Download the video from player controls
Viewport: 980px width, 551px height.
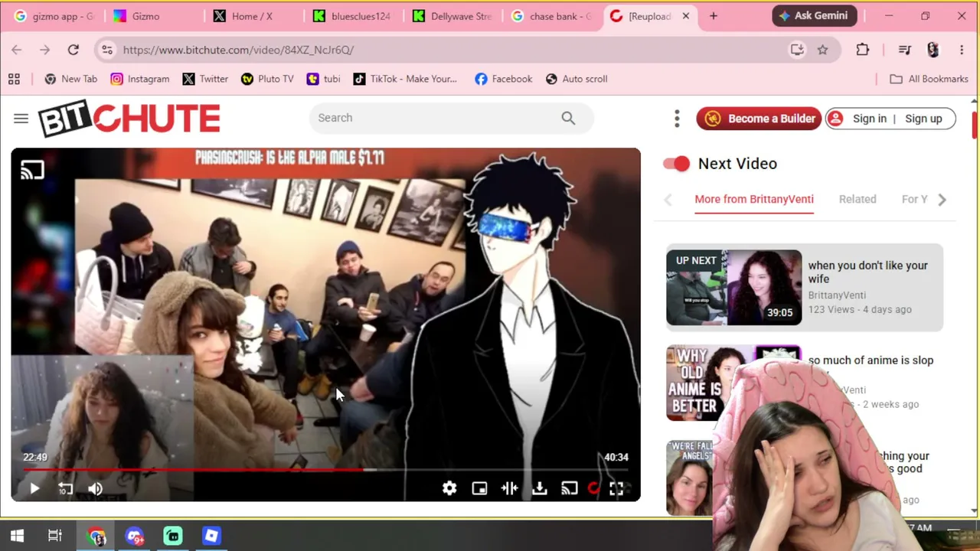(540, 489)
